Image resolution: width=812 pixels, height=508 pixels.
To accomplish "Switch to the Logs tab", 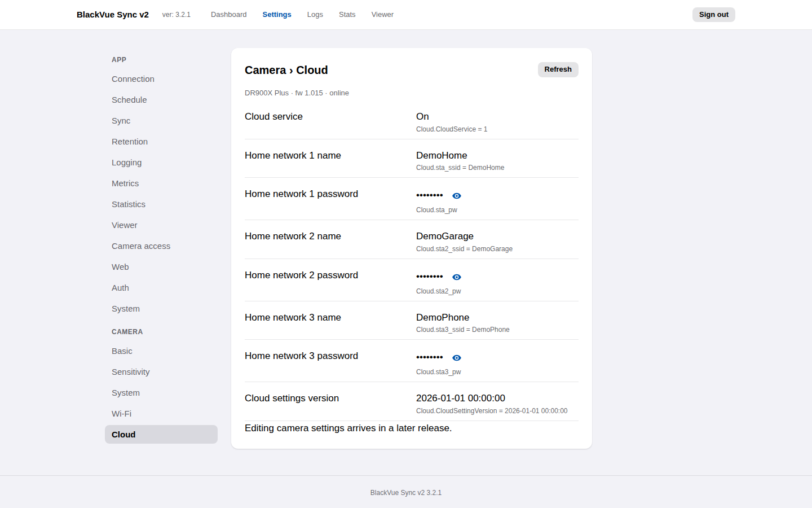I will (x=315, y=15).
